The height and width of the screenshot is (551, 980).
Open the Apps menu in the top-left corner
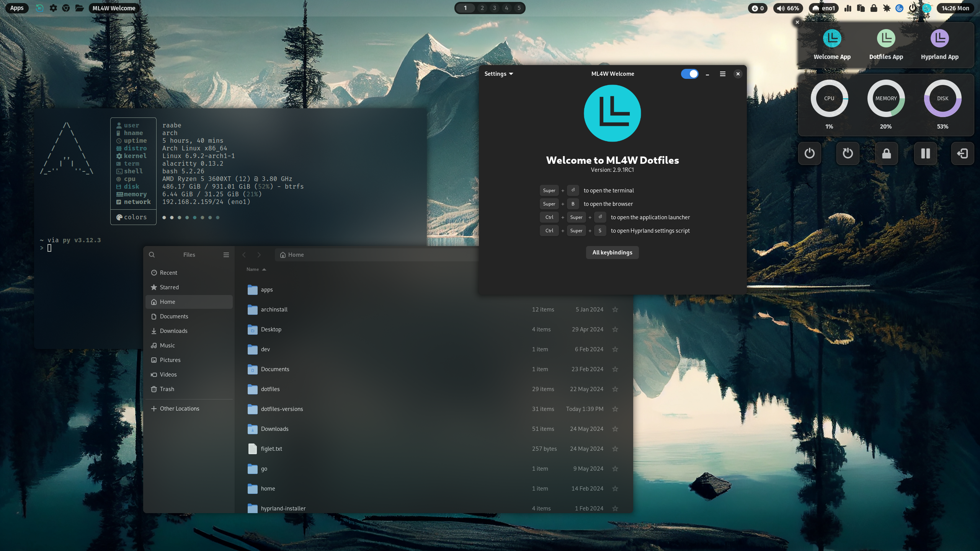click(16, 8)
